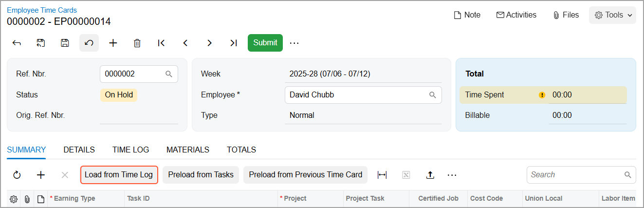Refresh the Summary grid
Viewport: 644px width, 208px height.
17,175
